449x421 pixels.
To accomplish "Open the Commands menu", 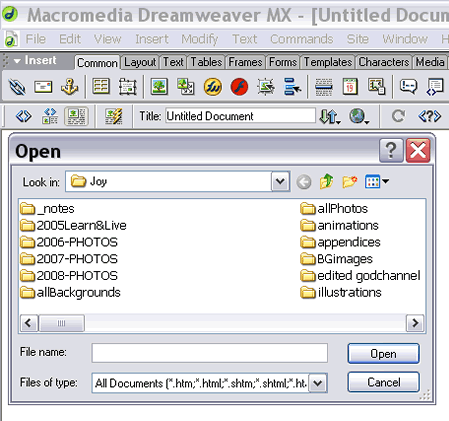I will click(x=302, y=39).
